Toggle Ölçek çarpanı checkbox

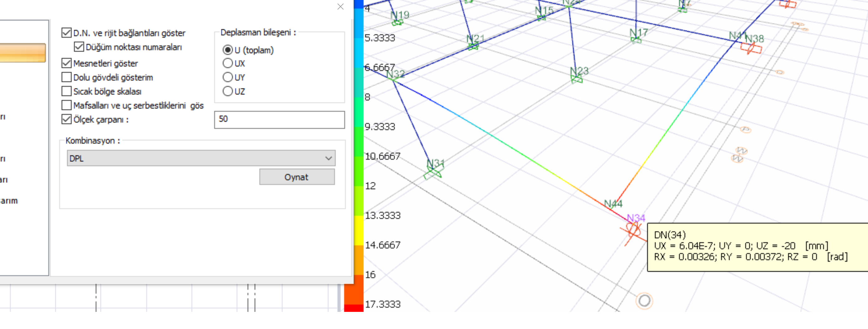point(66,119)
